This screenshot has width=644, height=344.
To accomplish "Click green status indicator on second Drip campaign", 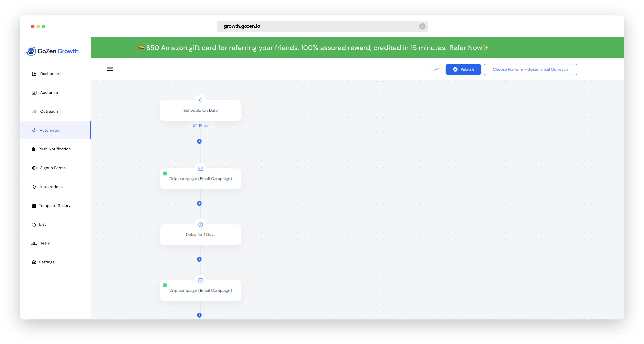I will [165, 285].
